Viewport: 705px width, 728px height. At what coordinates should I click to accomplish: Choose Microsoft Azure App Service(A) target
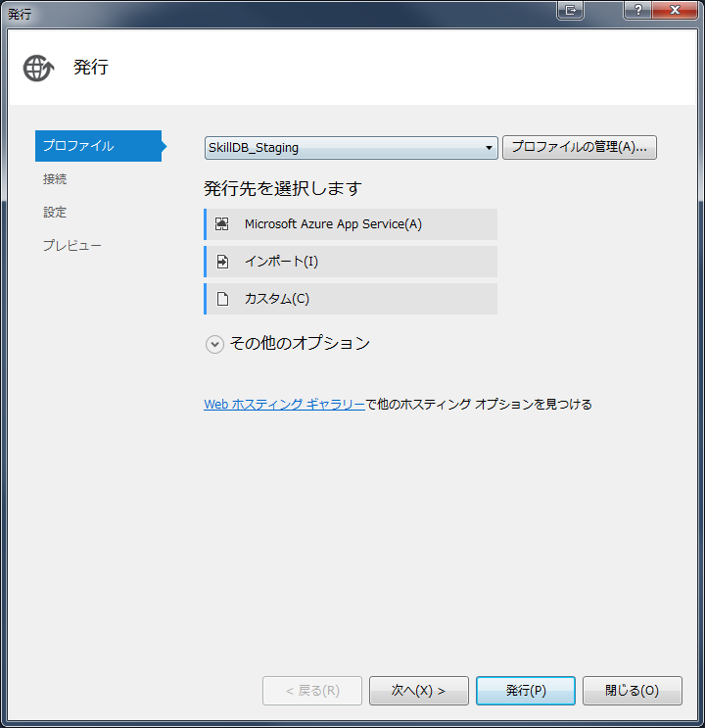(351, 224)
